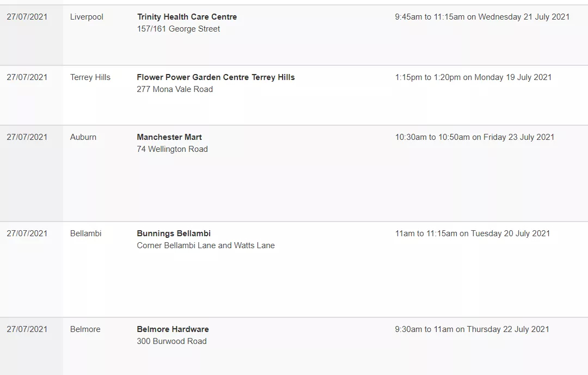Select the Belmore suburb cell
This screenshot has width=588, height=375.
click(x=85, y=329)
